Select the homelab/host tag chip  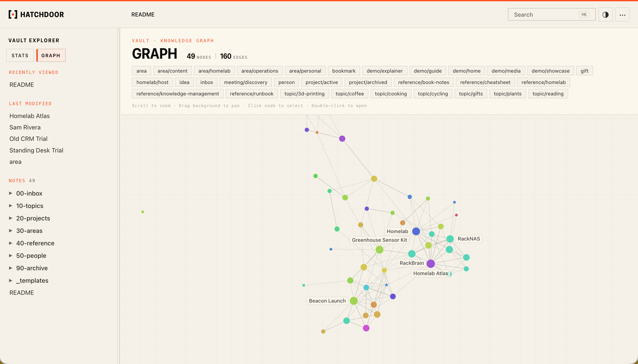(152, 82)
